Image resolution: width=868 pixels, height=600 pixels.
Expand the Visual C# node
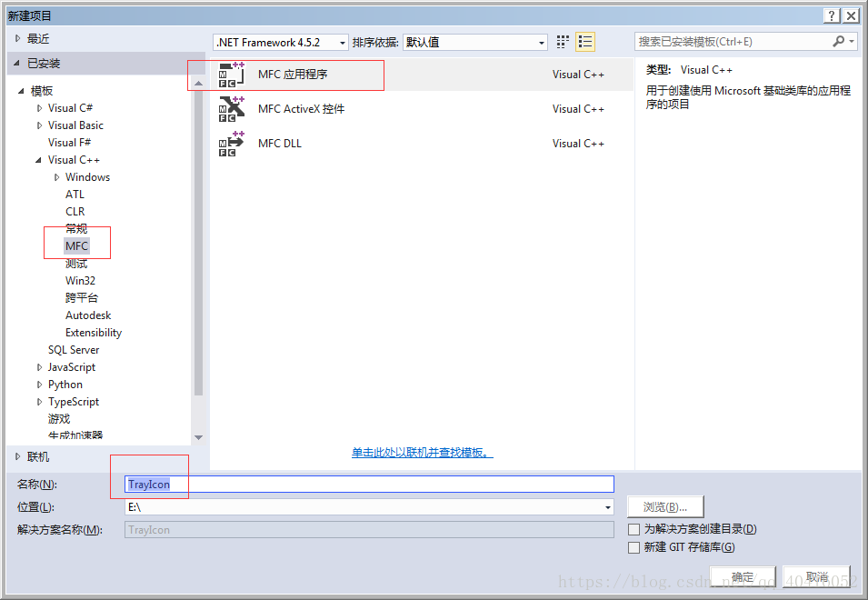click(39, 108)
